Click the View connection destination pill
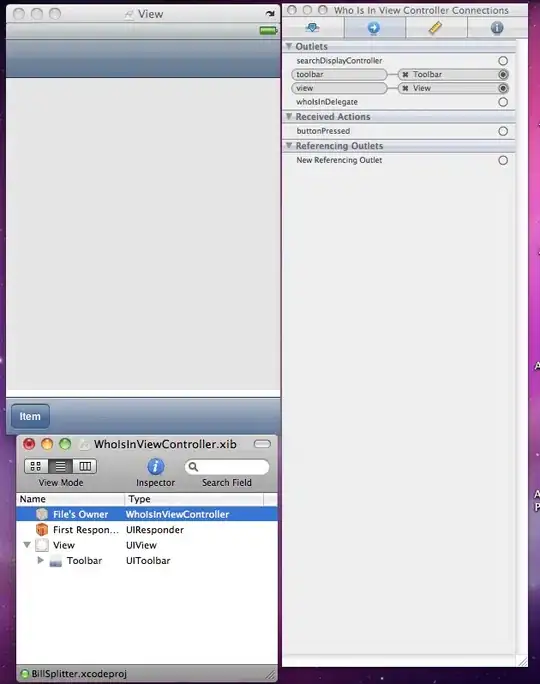The image size is (540, 684). [455, 89]
